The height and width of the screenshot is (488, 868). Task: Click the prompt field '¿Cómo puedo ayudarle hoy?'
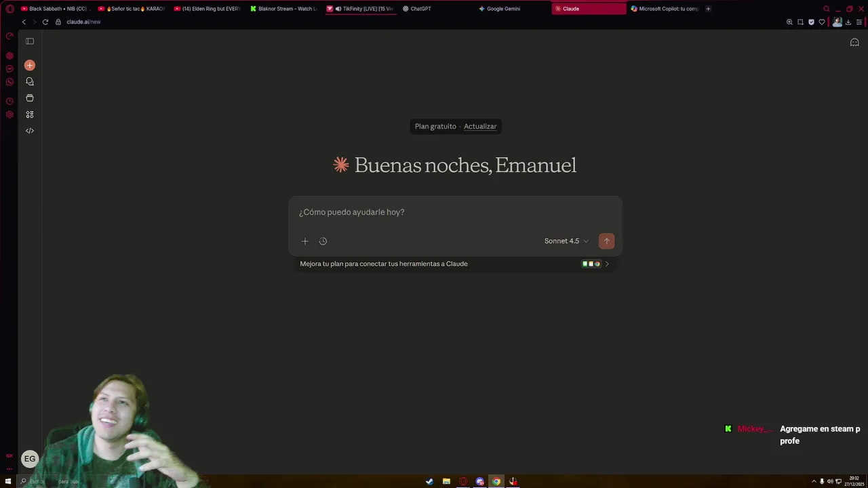tap(455, 212)
